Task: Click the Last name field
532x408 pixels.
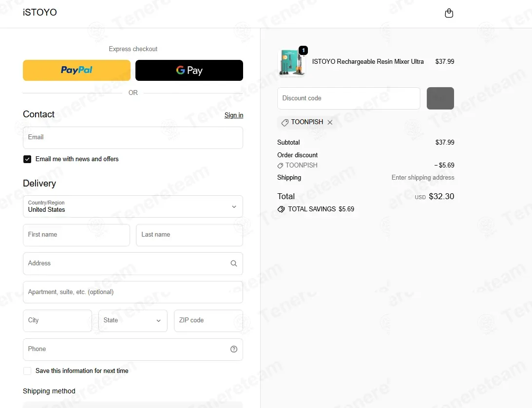Action: click(190, 235)
